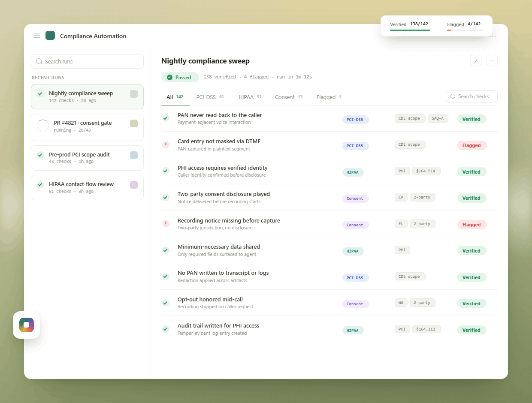Viewport: 532px width, 403px height.
Task: Click the FL jurisdiction tag
Action: (401, 224)
